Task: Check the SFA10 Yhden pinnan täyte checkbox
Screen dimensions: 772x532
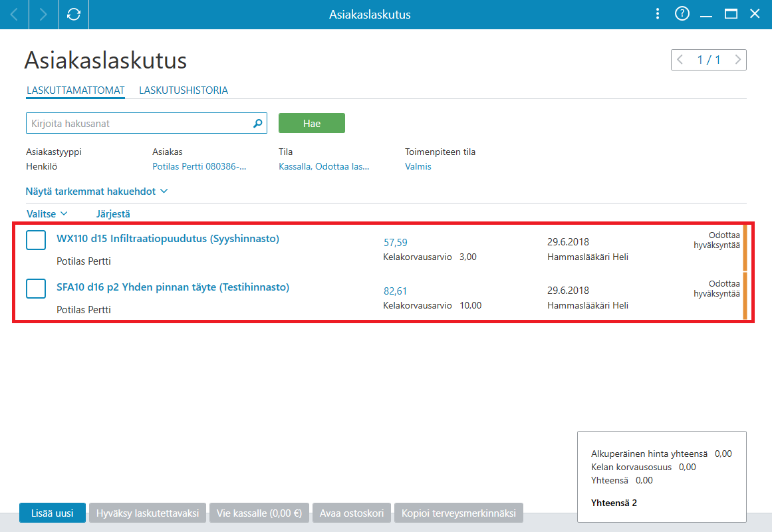Action: tap(36, 289)
